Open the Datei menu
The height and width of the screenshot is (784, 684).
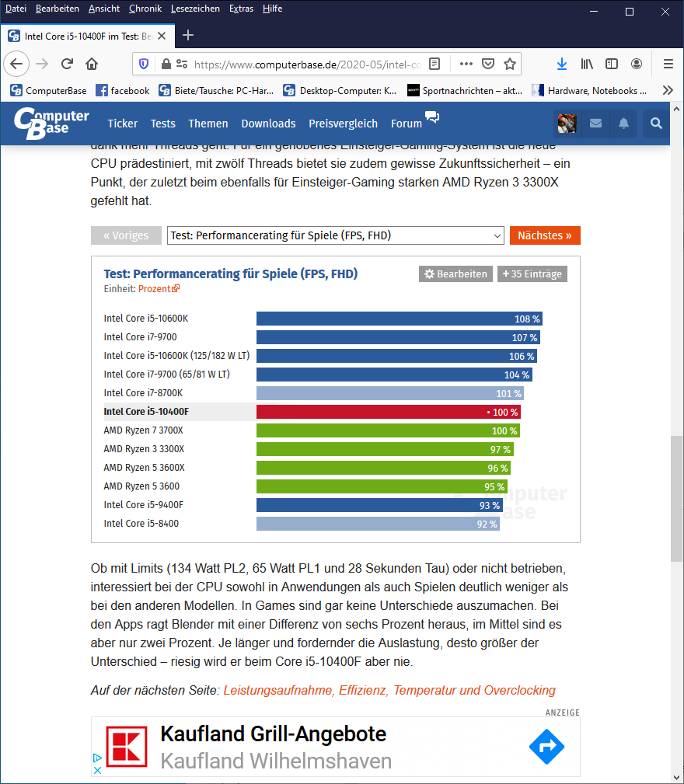(16, 9)
